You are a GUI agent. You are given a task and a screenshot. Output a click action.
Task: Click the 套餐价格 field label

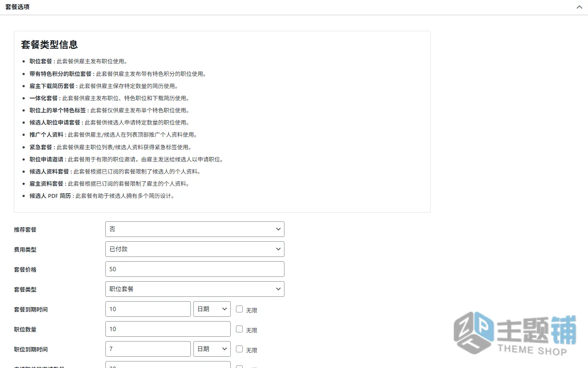(25, 269)
